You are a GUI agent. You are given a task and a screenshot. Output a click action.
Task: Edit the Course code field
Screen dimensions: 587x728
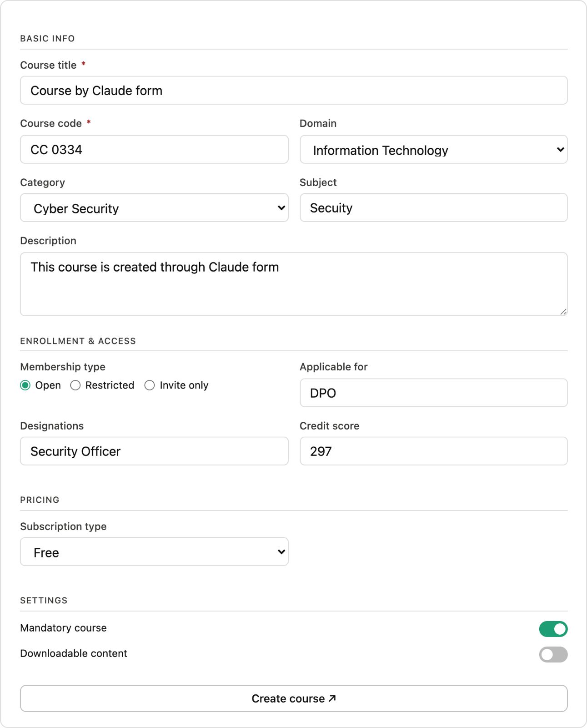(x=154, y=149)
